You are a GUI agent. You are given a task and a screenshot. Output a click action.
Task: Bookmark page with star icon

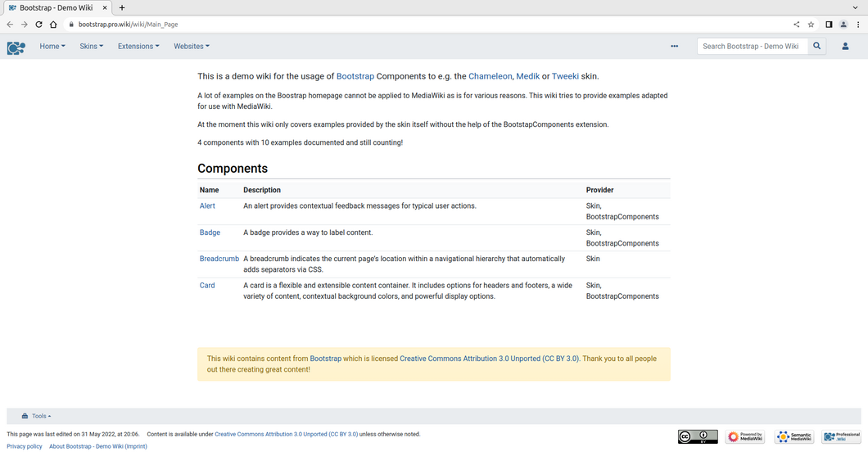pos(811,25)
